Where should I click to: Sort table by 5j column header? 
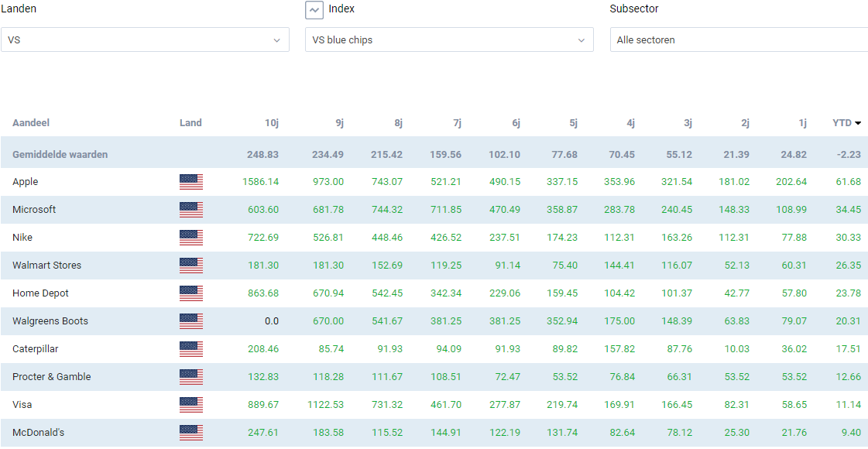pyautogui.click(x=573, y=123)
